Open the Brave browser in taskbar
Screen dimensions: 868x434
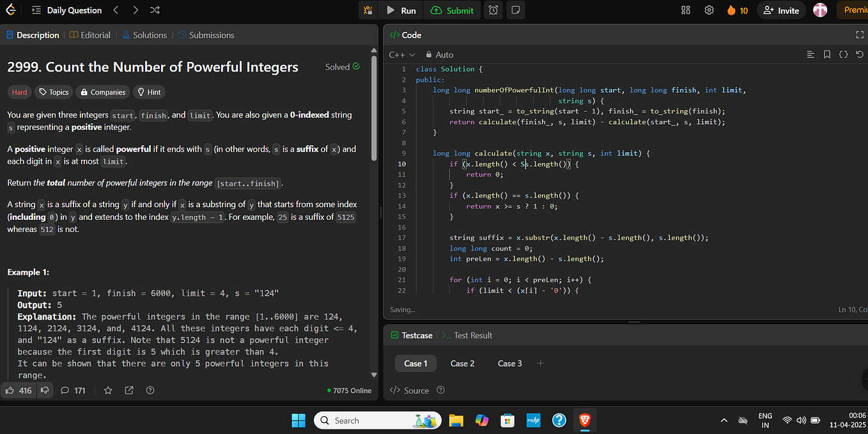tap(584, 420)
